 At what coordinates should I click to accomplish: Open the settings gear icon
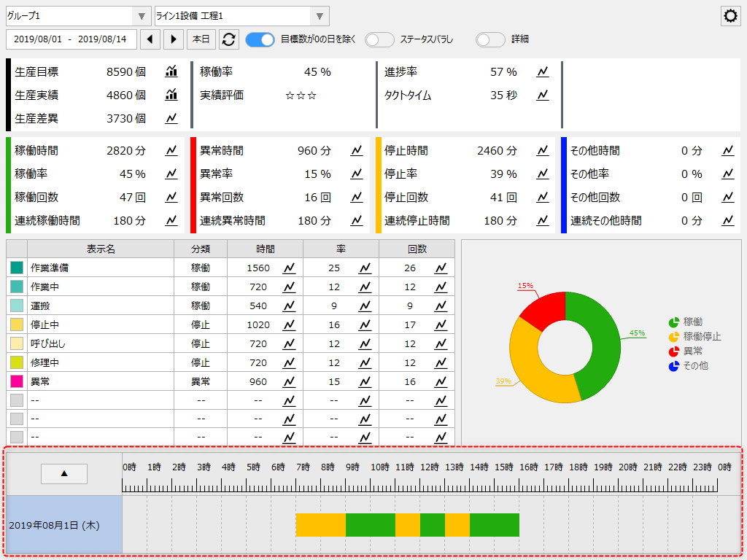[x=730, y=15]
